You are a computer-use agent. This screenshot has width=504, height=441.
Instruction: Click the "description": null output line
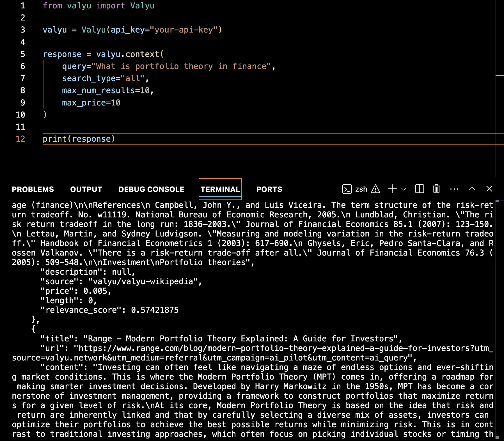coord(88,272)
